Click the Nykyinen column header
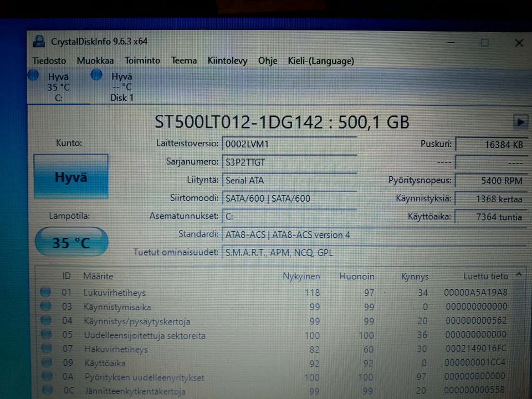Image resolution: width=532 pixels, height=399 pixels. point(301,277)
